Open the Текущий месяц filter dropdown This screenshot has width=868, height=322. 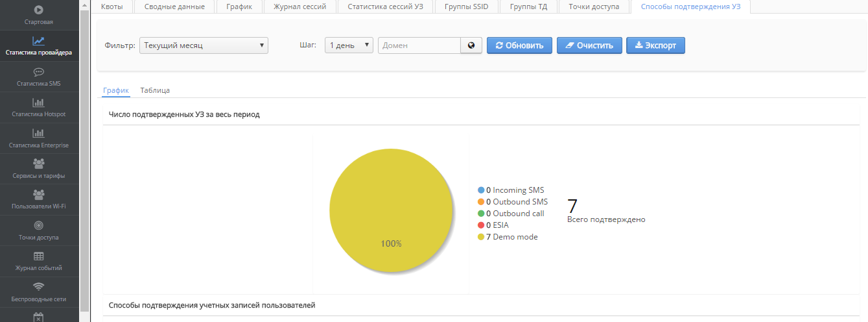(x=204, y=45)
